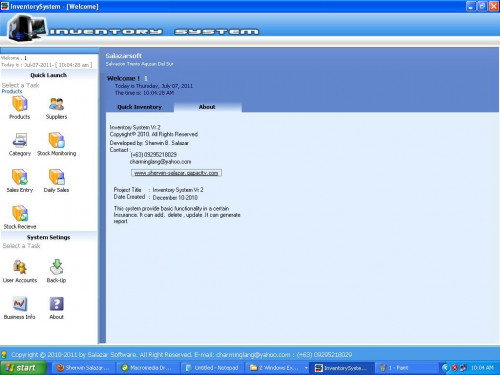Open the www.sherwin-salazar website link

point(176,173)
